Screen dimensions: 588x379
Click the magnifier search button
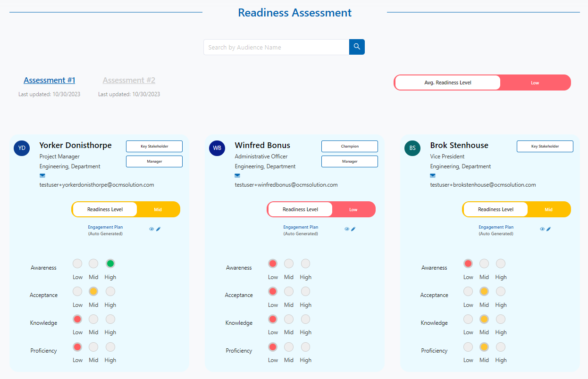357,47
